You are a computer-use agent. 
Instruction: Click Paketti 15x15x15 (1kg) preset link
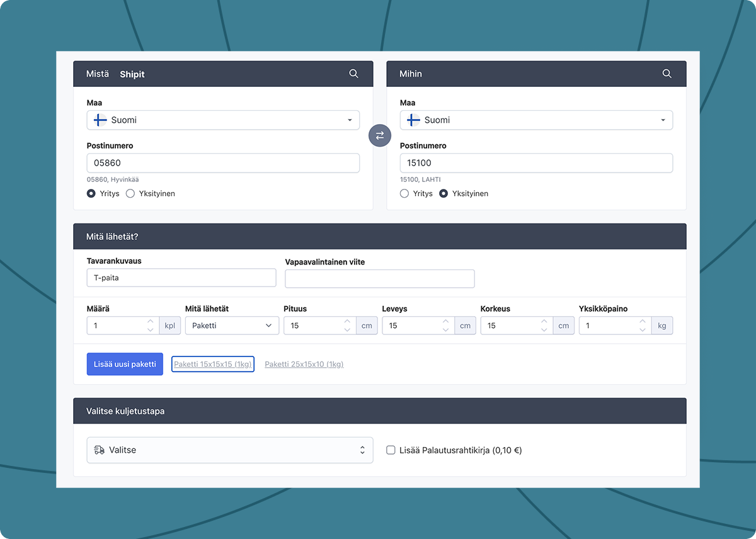point(213,364)
